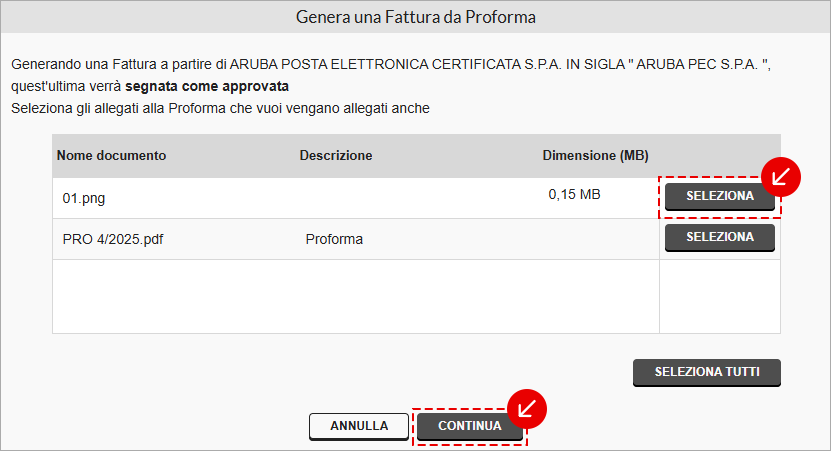Select the PRO 4/2025.pdf attachment with SELEZIONA
The image size is (831, 451).
[x=720, y=237]
